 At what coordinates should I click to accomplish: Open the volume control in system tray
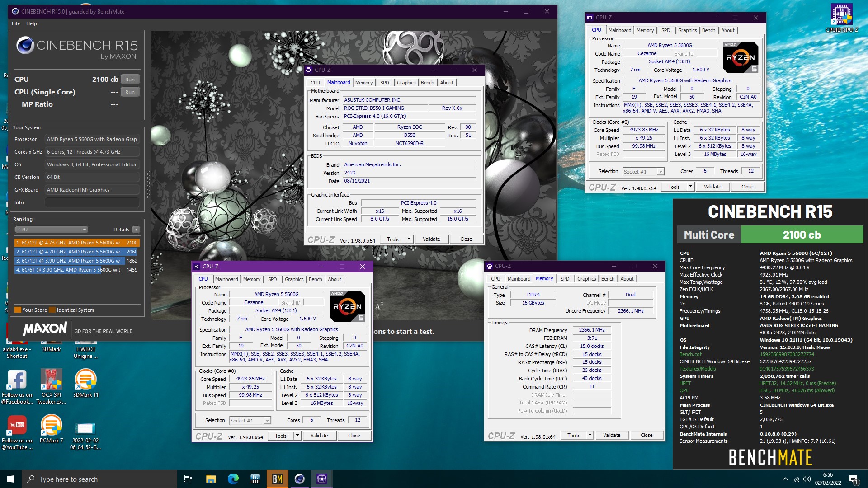pyautogui.click(x=807, y=479)
